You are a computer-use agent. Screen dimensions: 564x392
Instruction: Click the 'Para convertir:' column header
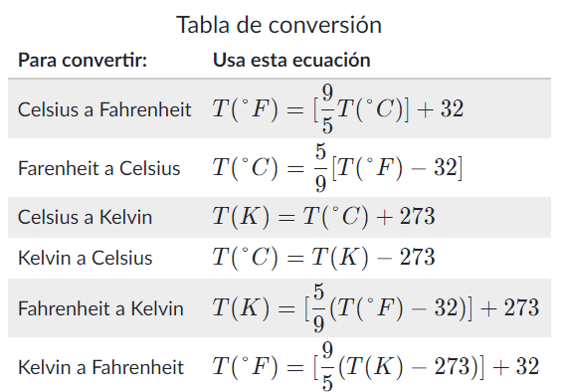83,60
